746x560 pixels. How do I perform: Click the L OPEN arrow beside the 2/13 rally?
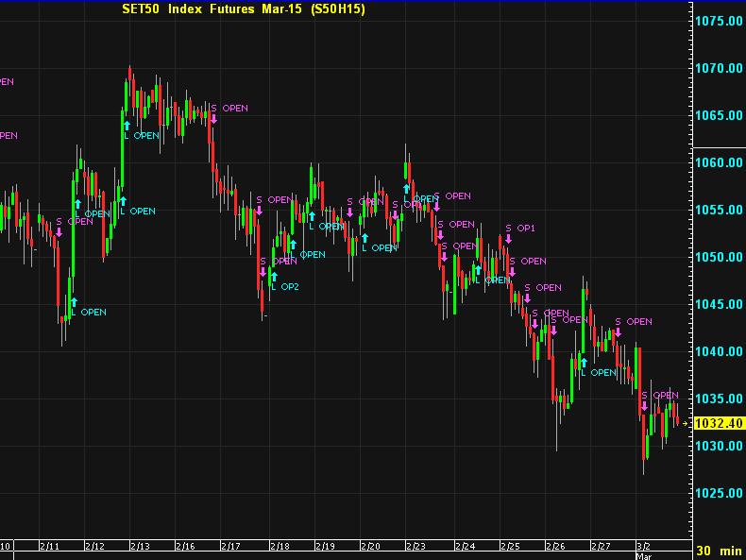pyautogui.click(x=125, y=125)
